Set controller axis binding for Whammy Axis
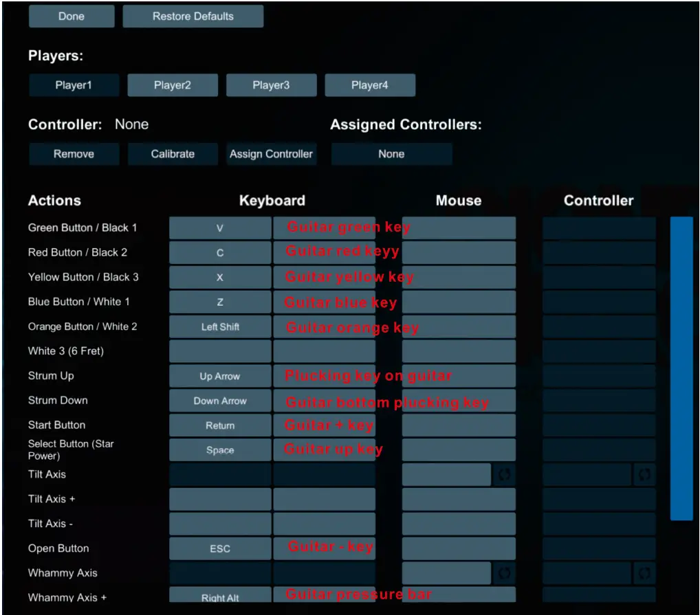The image size is (700, 615). [x=587, y=573]
